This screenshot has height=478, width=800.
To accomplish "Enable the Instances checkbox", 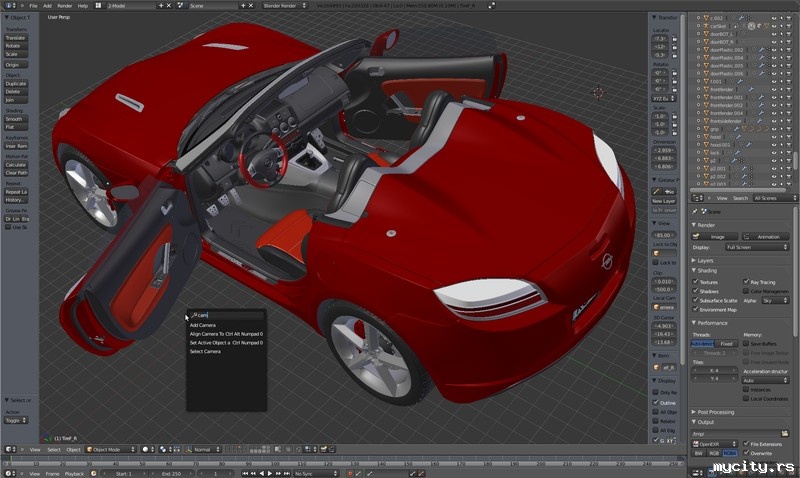I will point(746,389).
